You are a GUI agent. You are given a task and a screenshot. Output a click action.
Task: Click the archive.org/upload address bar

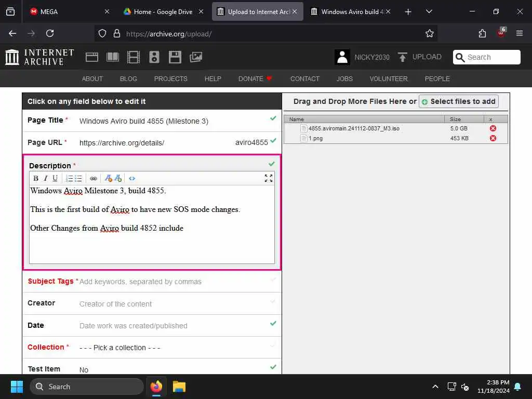coord(266,34)
